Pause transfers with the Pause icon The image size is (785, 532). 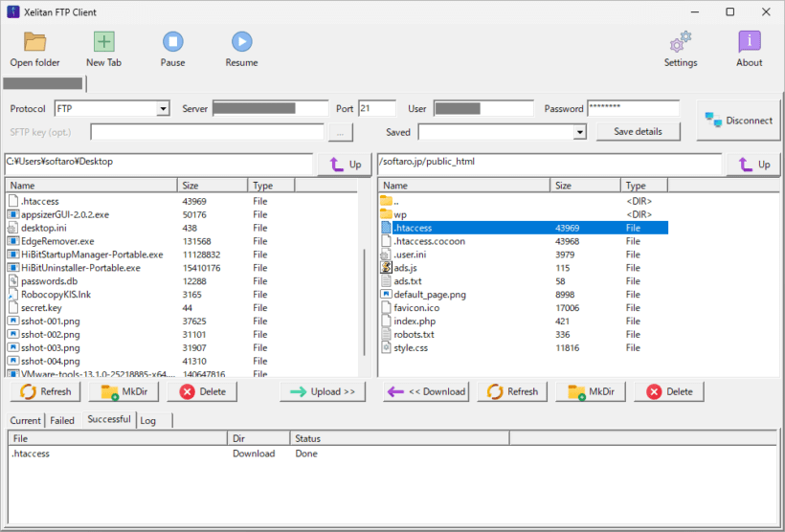[172, 42]
